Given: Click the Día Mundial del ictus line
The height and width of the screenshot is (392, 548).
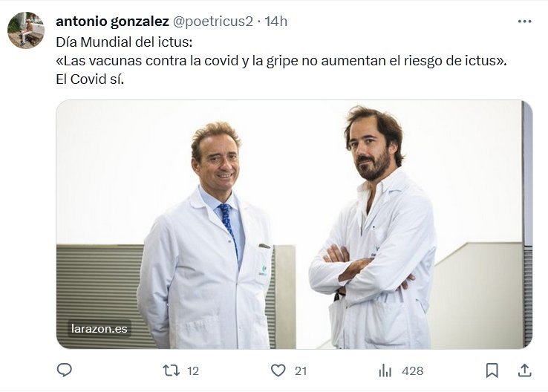Looking at the screenshot, I should click(124, 42).
